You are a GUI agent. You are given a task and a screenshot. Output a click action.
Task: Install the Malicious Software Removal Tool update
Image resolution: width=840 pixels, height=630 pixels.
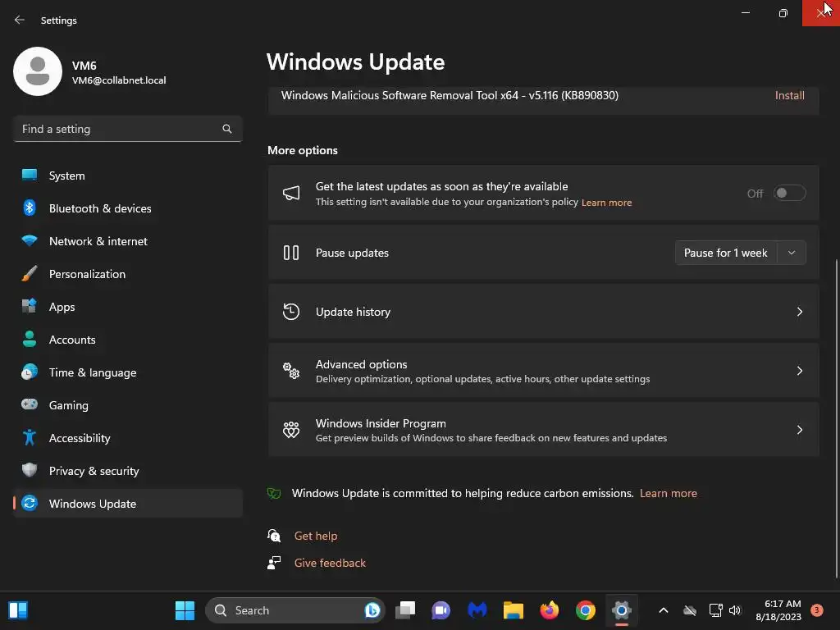[790, 95]
